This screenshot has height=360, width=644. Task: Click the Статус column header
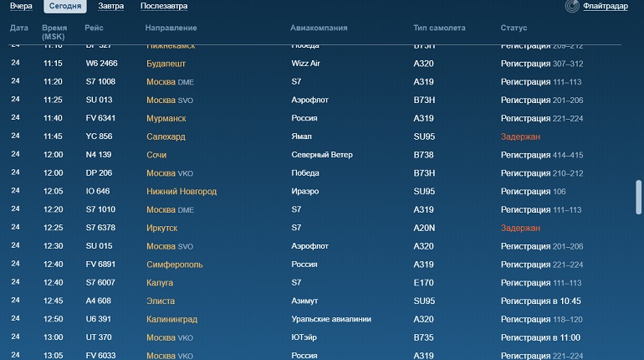pos(514,28)
